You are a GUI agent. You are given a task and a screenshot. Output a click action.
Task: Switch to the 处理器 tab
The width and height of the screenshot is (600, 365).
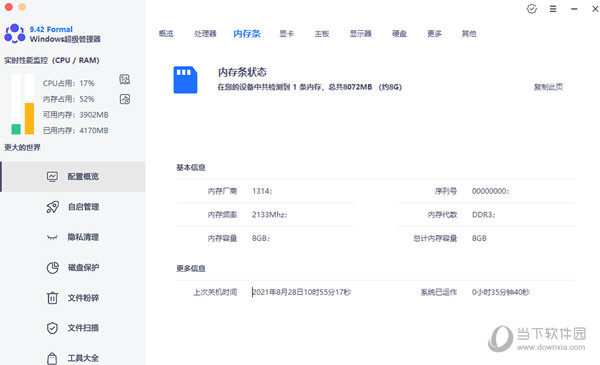pyautogui.click(x=205, y=34)
